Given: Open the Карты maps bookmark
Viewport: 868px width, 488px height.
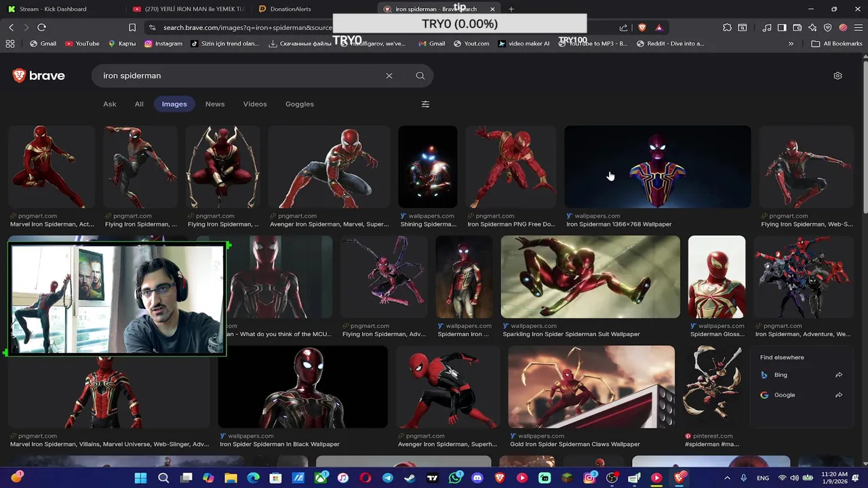Looking at the screenshot, I should [122, 43].
